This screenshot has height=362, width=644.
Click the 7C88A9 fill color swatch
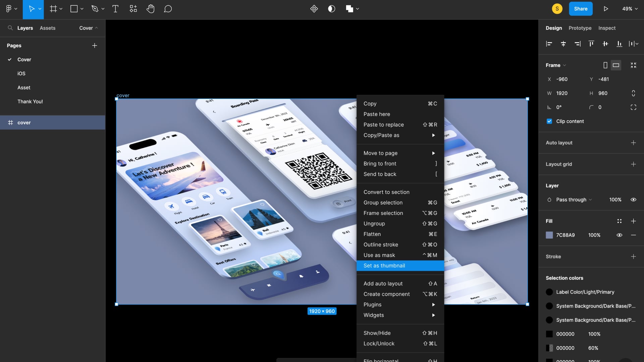pyautogui.click(x=549, y=235)
